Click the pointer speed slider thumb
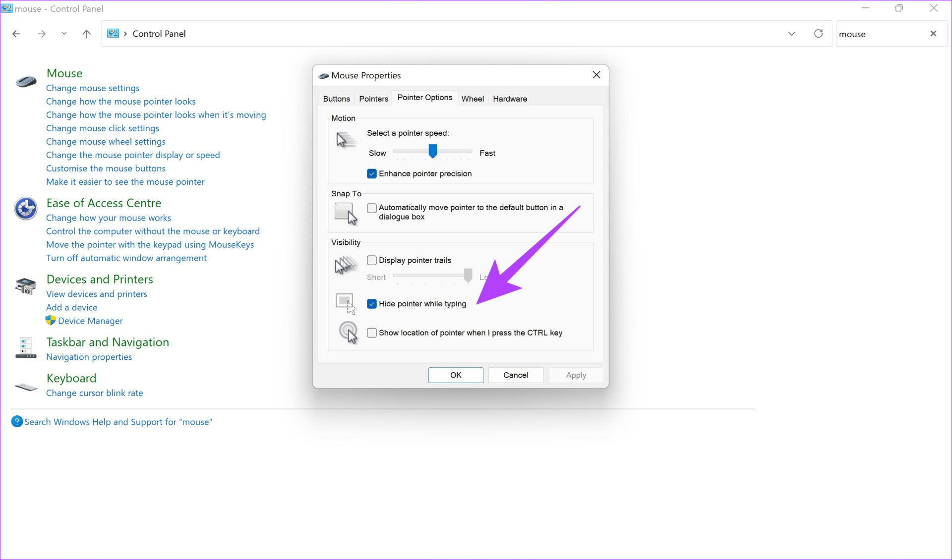 (433, 151)
